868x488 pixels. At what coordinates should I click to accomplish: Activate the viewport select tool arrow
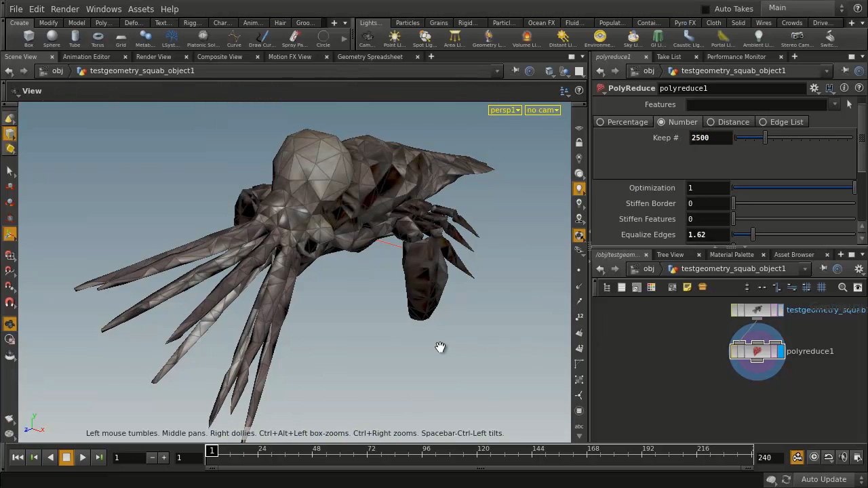pyautogui.click(x=9, y=171)
